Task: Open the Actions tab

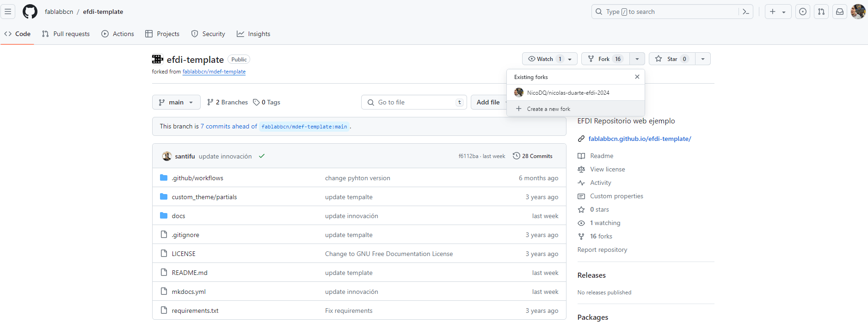Action: (x=117, y=34)
